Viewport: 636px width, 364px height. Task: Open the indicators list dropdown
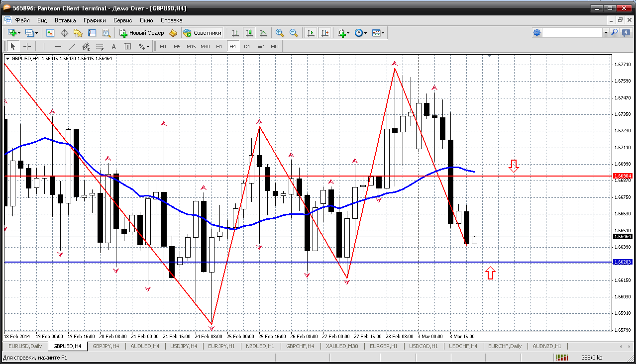pyautogui.click(x=343, y=33)
